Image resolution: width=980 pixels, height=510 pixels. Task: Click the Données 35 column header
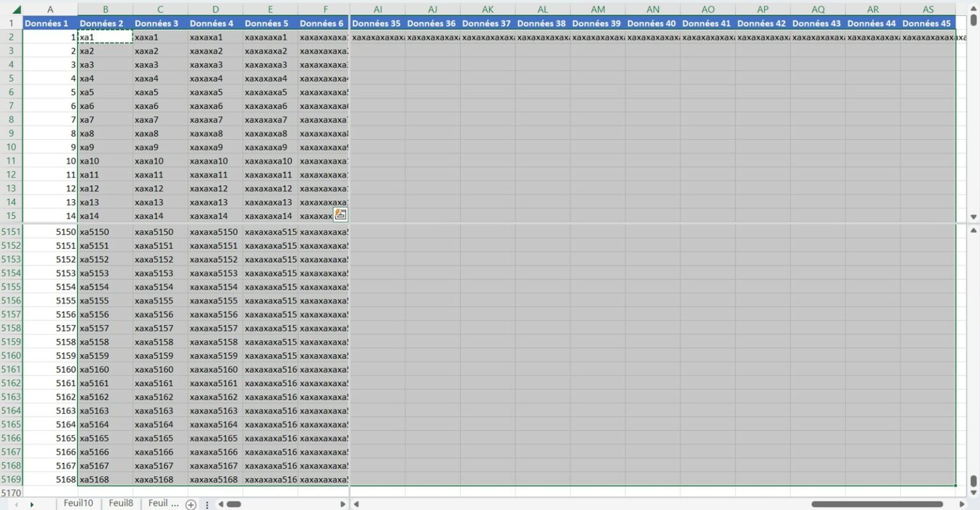click(x=378, y=23)
